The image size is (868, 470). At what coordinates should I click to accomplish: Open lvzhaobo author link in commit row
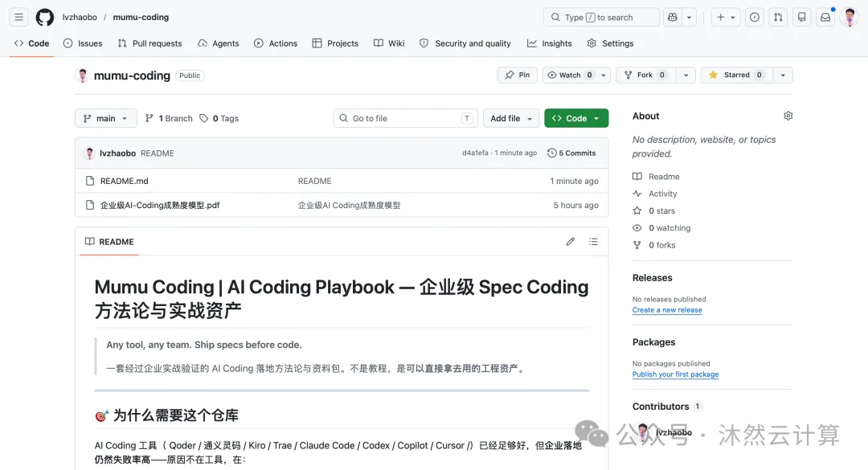pos(117,153)
